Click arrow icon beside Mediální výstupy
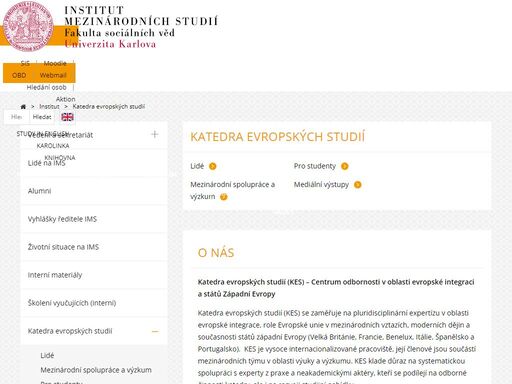This screenshot has height=384, width=512. (x=357, y=185)
